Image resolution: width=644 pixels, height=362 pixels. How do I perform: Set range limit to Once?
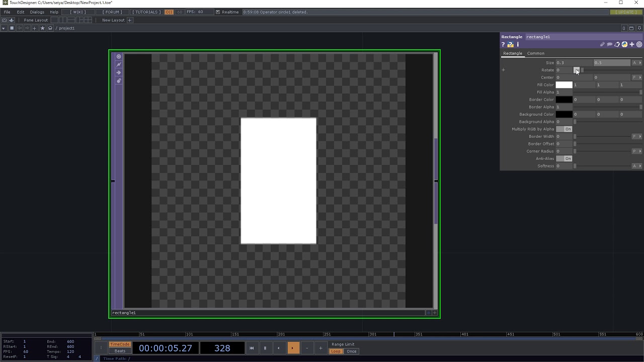(352, 352)
